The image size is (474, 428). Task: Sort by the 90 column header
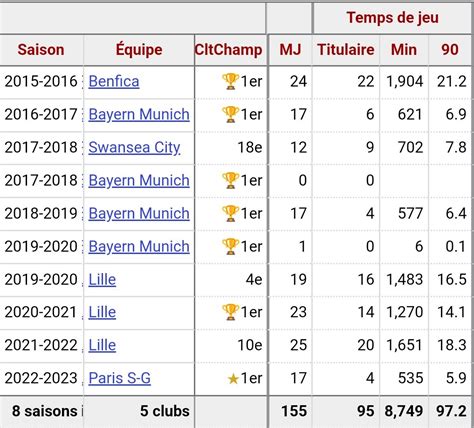click(450, 50)
